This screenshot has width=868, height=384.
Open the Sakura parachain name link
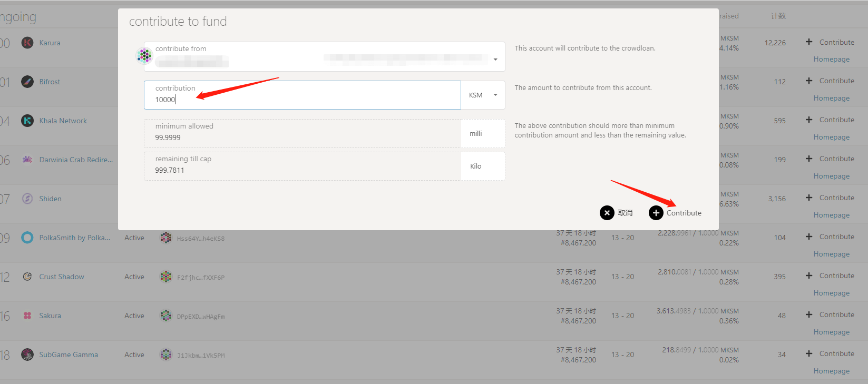[50, 316]
